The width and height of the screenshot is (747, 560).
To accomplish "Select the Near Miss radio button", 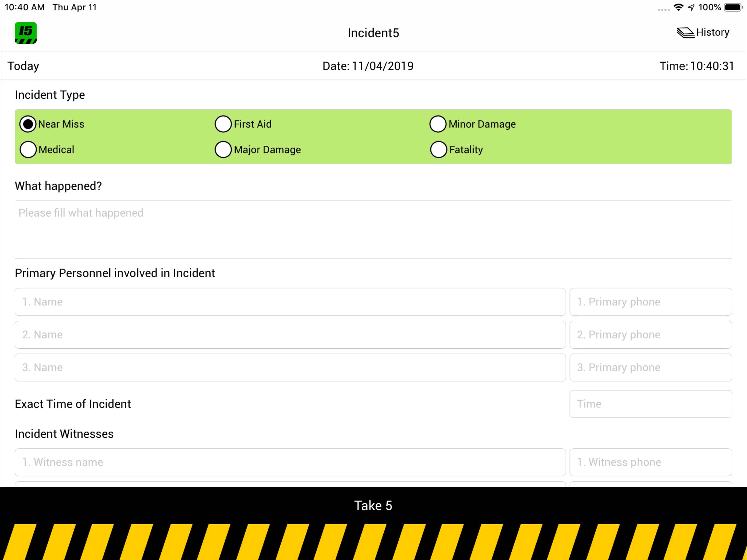I will click(x=28, y=124).
